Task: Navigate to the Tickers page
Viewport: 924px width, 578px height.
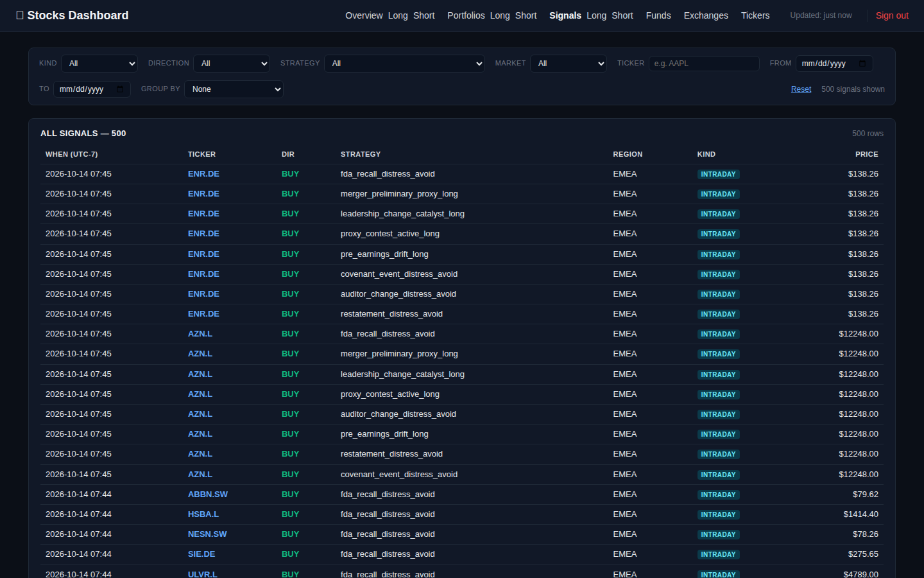Action: [x=755, y=15]
